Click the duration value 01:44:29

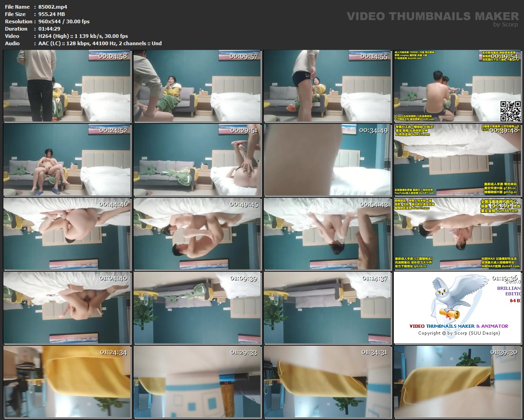tap(49, 29)
